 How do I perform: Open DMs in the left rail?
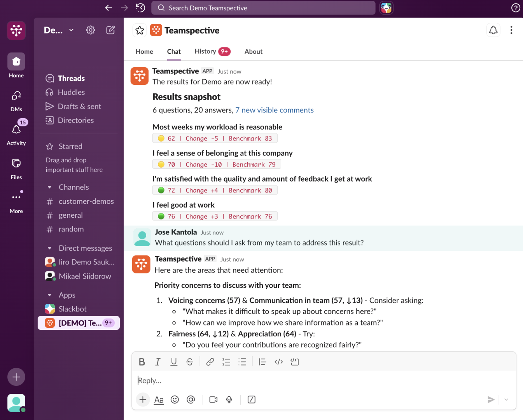16,101
